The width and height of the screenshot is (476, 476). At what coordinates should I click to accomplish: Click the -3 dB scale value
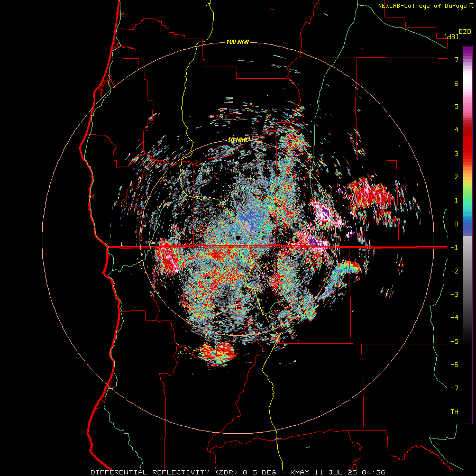454,295
